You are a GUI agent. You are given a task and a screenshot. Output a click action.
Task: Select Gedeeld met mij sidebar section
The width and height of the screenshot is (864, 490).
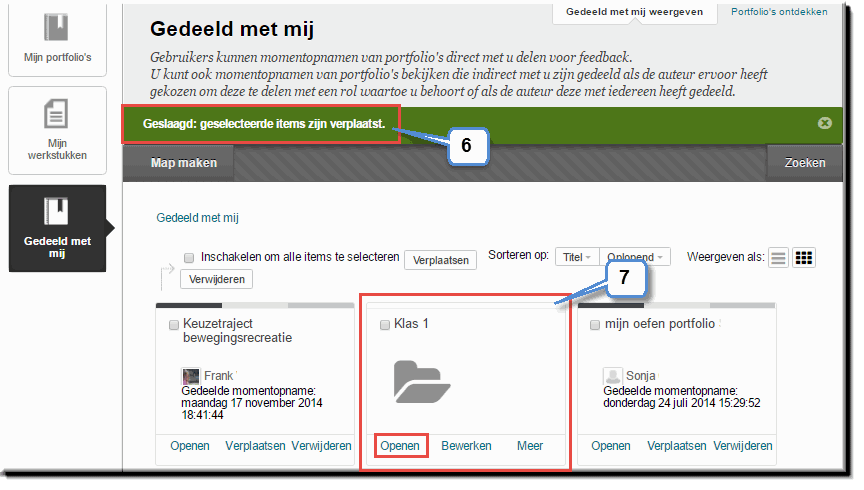tap(57, 228)
